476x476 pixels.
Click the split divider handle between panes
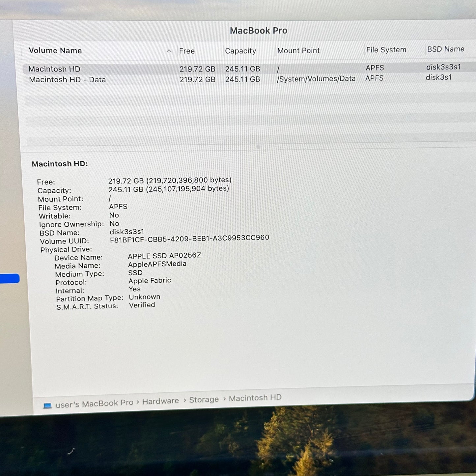(259, 147)
